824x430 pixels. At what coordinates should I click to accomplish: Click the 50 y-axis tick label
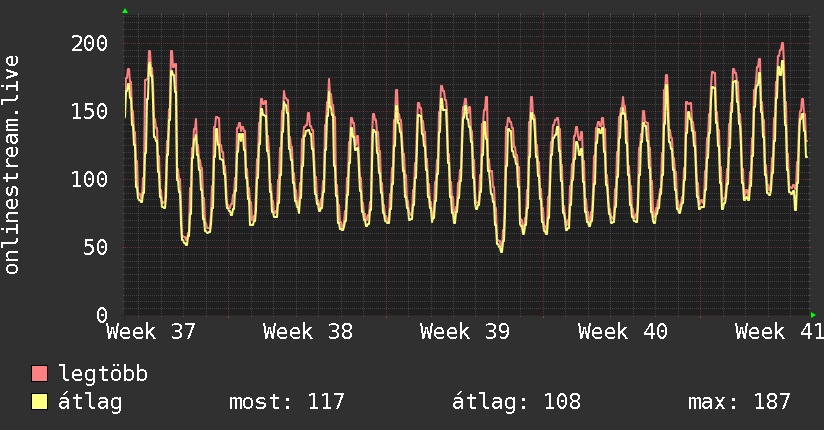96,248
